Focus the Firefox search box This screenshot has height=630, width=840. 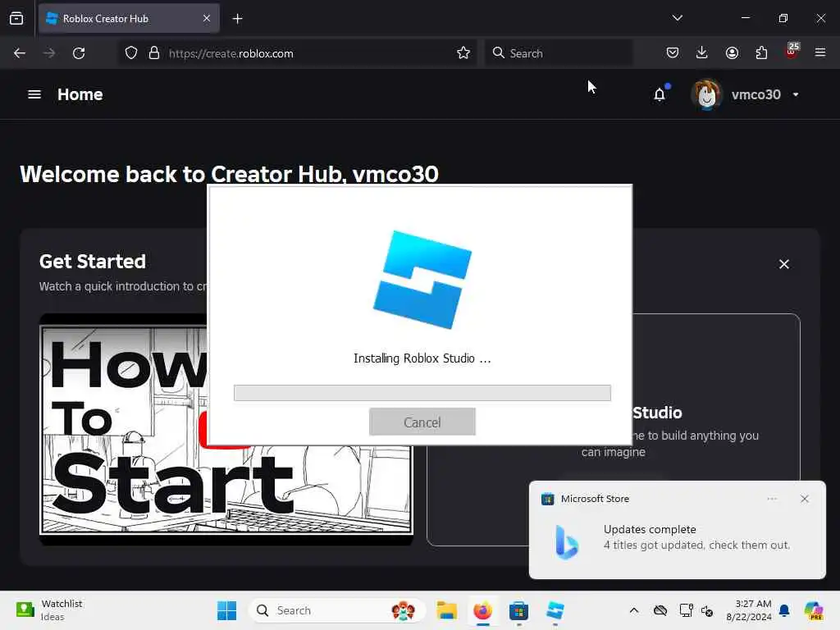coord(558,53)
